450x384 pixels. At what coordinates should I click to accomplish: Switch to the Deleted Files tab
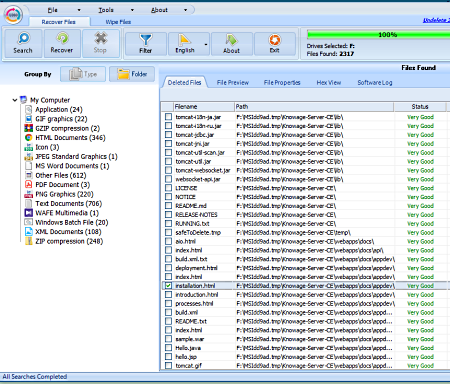coord(185,82)
